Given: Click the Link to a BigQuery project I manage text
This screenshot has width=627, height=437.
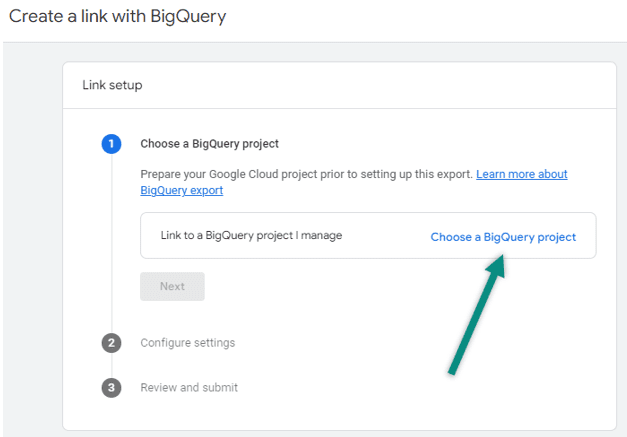Looking at the screenshot, I should (251, 235).
